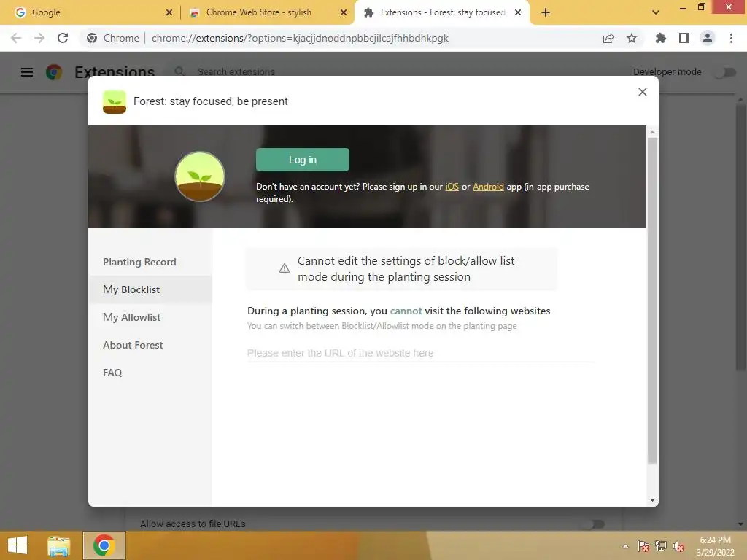Open Chrome three-dot menu
The image size is (747, 560).
(x=731, y=38)
